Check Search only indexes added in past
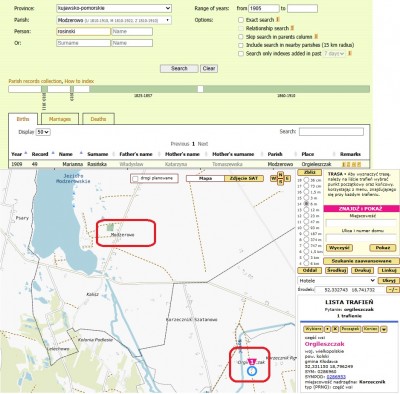This screenshot has width=400, height=394. [241, 54]
